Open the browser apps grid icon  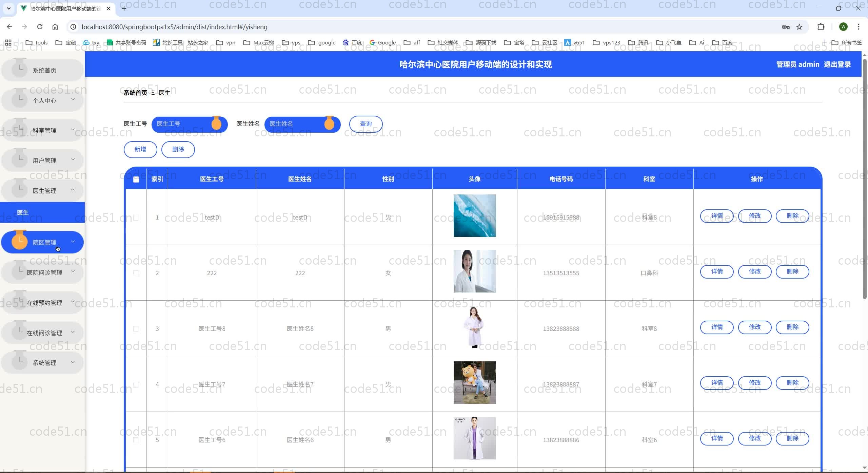[8, 42]
